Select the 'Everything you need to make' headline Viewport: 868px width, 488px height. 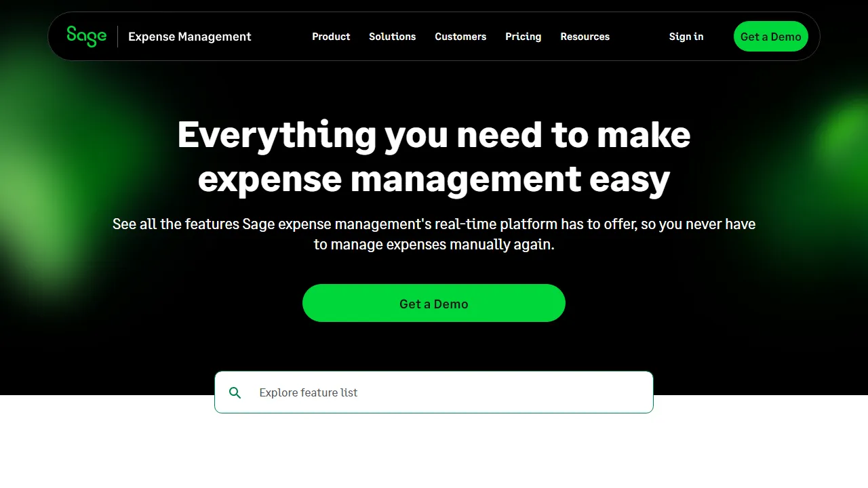(434, 134)
